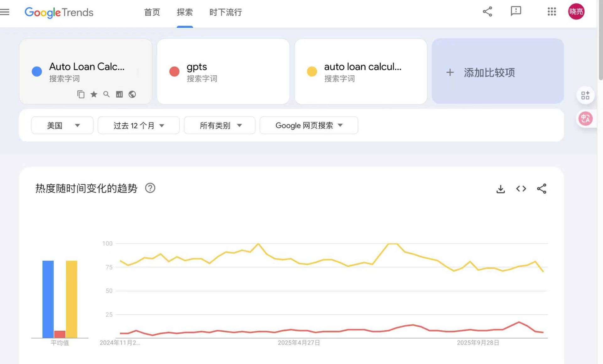The width and height of the screenshot is (603, 364).
Task: Click the 搜索字词 label under gpts
Action: point(202,79)
